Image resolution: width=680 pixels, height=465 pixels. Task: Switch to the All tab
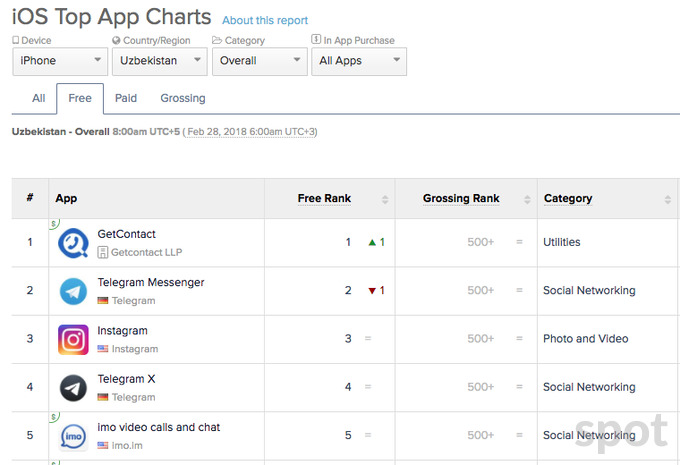tap(39, 98)
